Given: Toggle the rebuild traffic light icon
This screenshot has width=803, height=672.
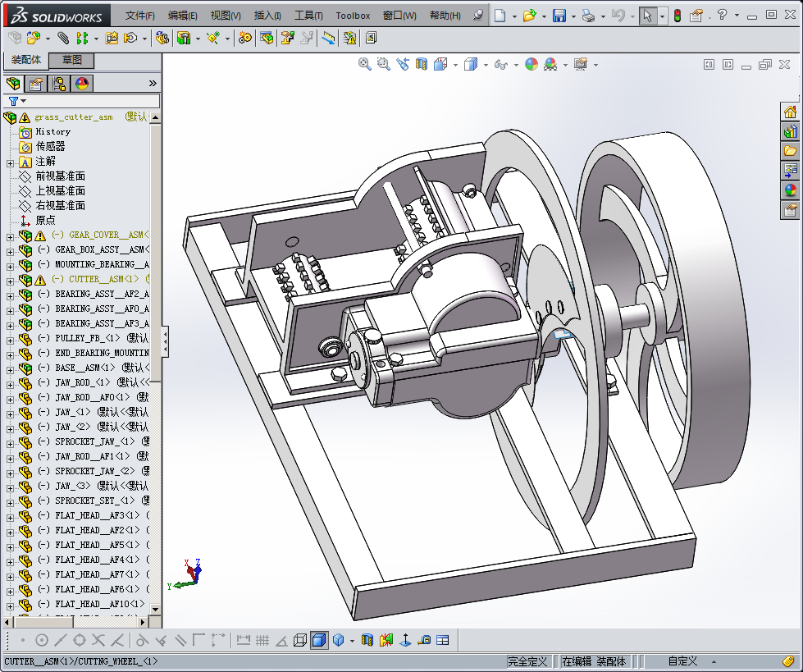Looking at the screenshot, I should pyautogui.click(x=677, y=16).
